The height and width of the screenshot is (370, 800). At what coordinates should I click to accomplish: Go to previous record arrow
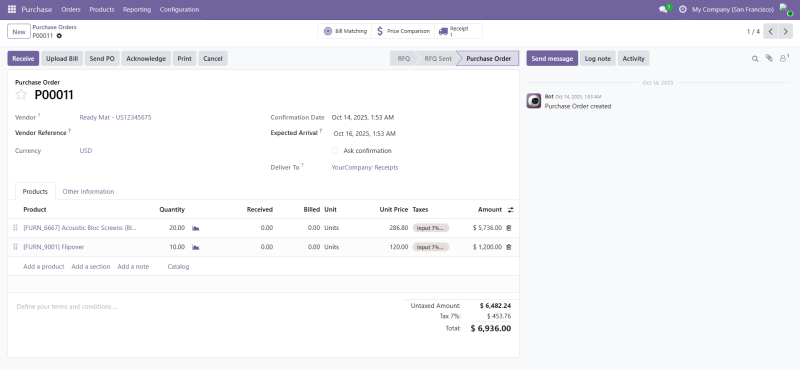pos(771,32)
